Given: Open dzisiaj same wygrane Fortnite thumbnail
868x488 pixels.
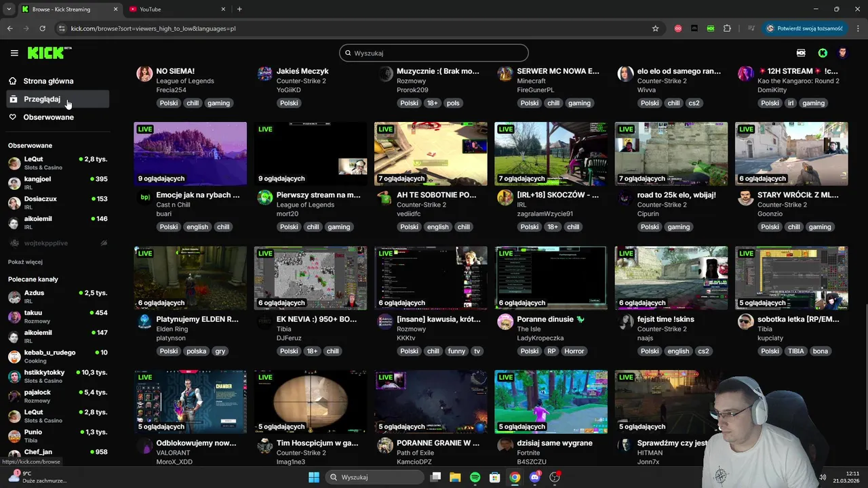Looking at the screenshot, I should click(x=551, y=402).
